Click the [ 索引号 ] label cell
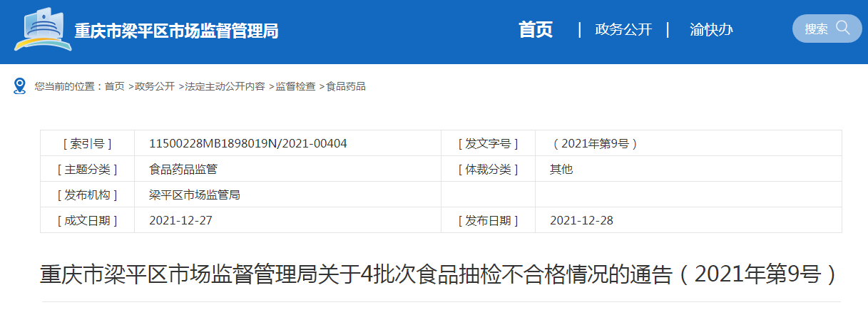This screenshot has height=310, width=868. tap(88, 143)
